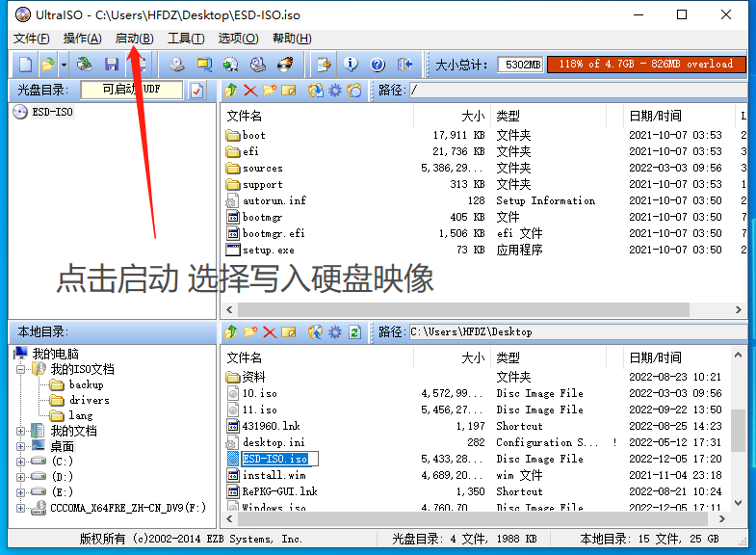
Task: Open the 工具(T) menu
Action: click(x=186, y=39)
